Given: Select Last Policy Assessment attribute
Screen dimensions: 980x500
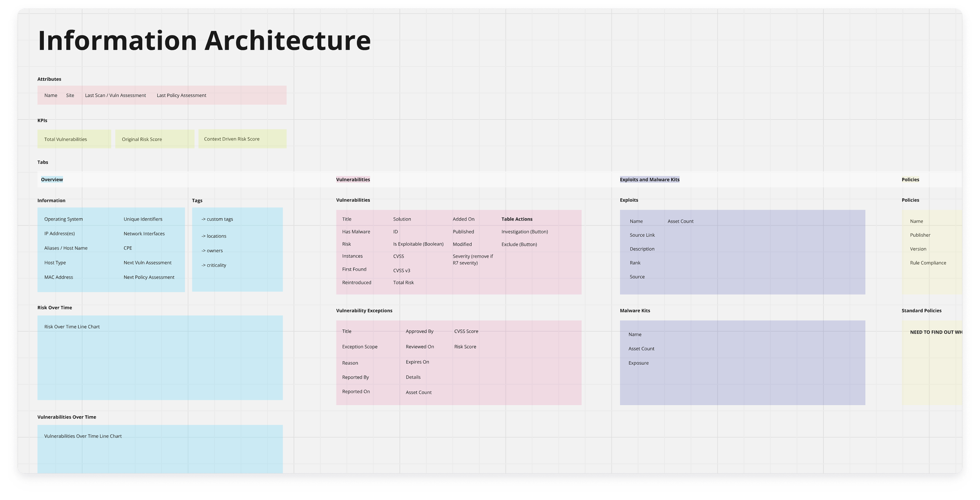Looking at the screenshot, I should [x=181, y=95].
